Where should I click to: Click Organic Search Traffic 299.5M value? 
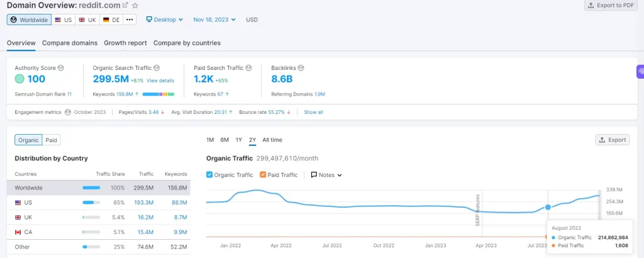point(111,79)
